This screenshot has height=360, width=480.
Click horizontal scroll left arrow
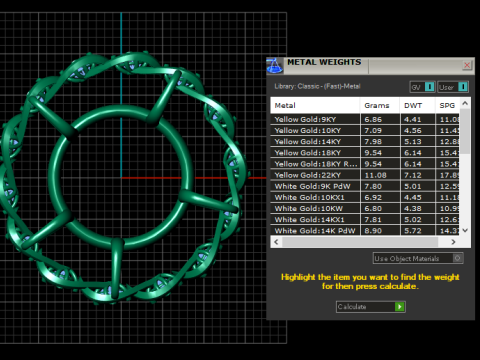pos(276,242)
